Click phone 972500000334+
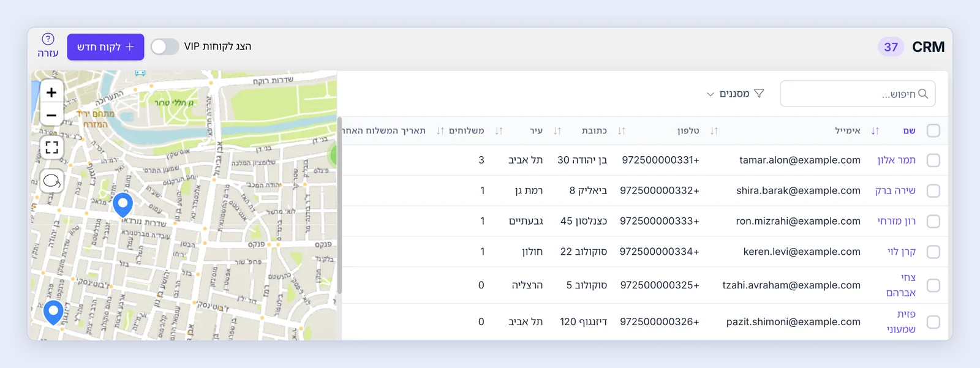The height and width of the screenshot is (368, 980). (660, 252)
